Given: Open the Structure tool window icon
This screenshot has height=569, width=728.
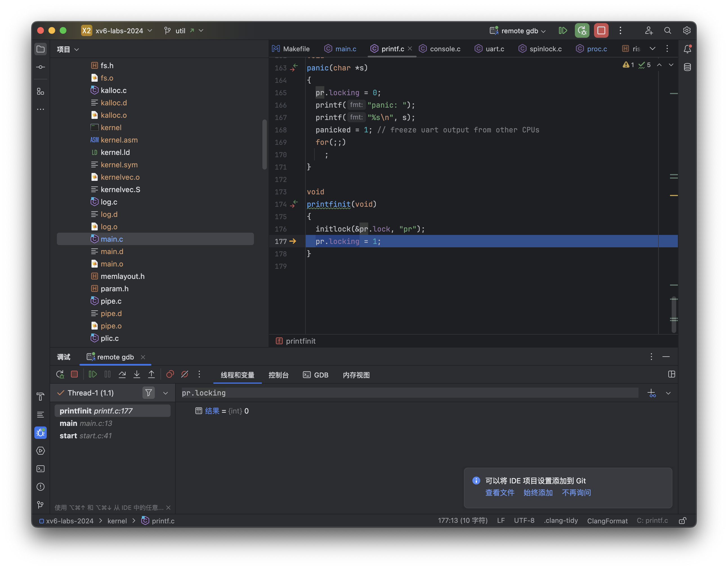Looking at the screenshot, I should point(40,91).
